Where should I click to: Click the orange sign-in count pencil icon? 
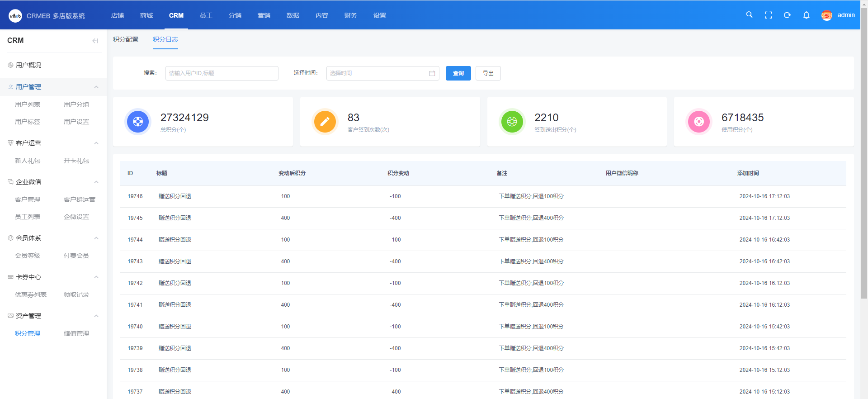coord(325,122)
